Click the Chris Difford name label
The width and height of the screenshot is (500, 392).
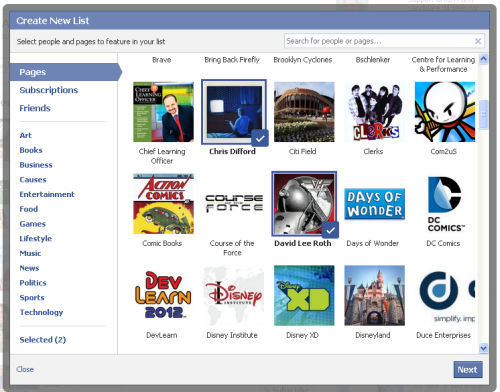pos(232,151)
